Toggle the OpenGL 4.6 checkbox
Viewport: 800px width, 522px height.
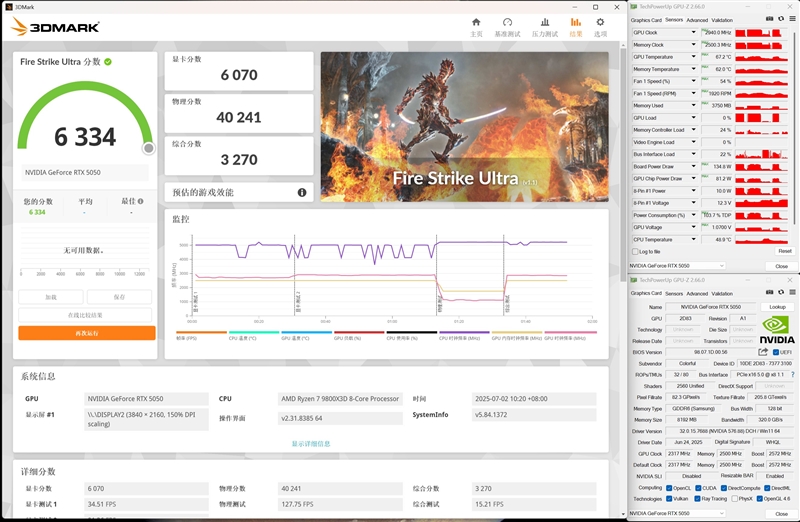pos(759,499)
